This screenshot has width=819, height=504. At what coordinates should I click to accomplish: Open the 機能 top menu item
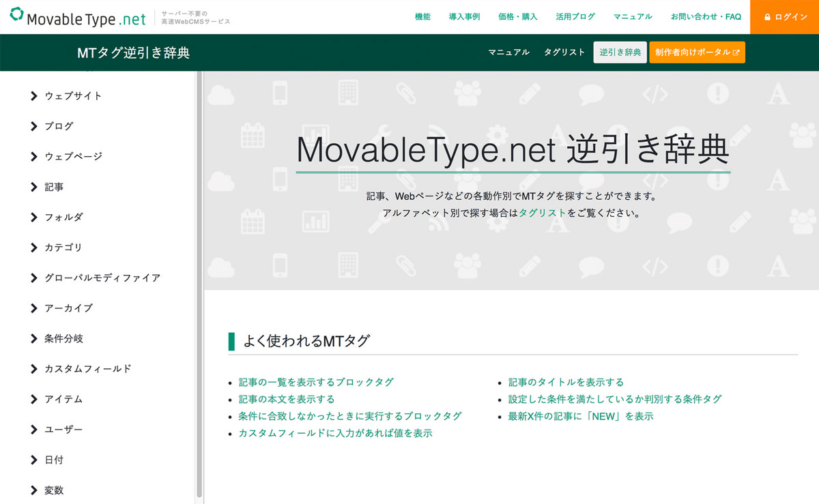pos(422,17)
